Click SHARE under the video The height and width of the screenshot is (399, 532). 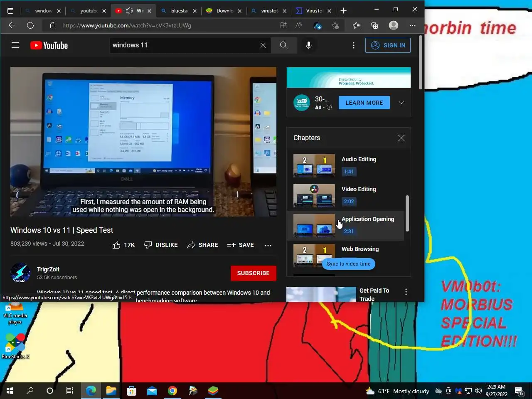coord(202,245)
